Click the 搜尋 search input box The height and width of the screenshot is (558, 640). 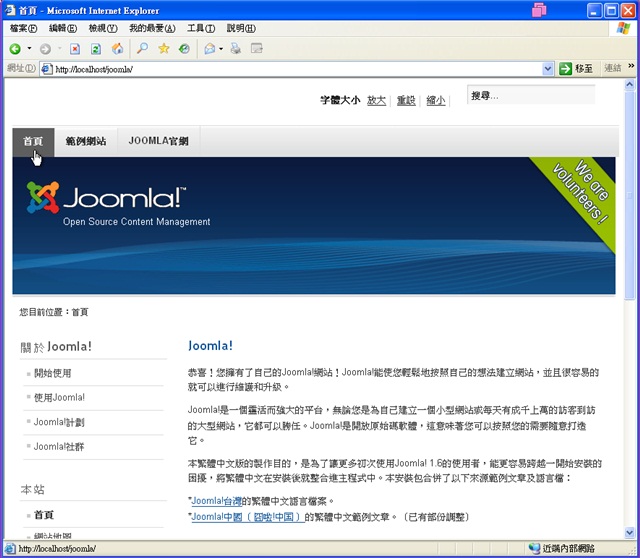coord(531,96)
